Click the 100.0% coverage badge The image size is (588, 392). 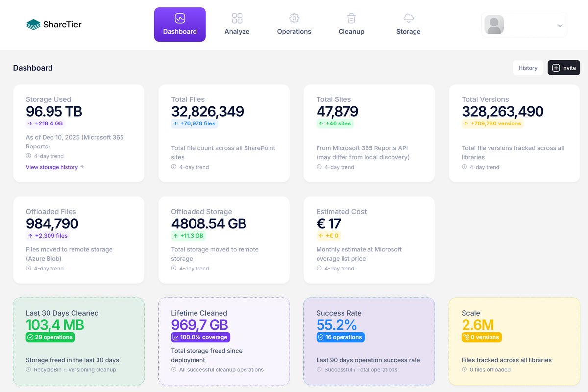point(201,337)
